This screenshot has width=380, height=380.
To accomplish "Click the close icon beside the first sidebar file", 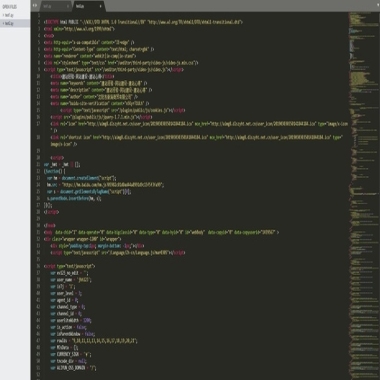I will pos(3,15).
